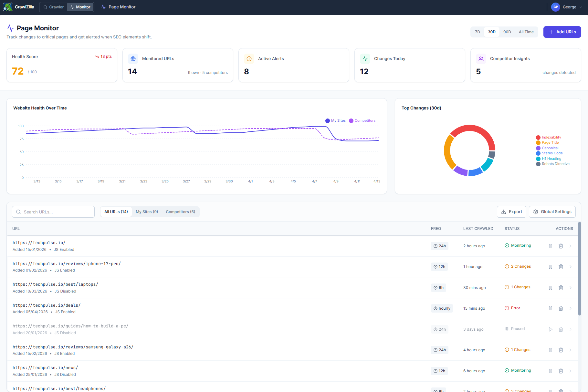Select the Competitors (5) filter tab
The width and height of the screenshot is (588, 392).
pos(180,211)
